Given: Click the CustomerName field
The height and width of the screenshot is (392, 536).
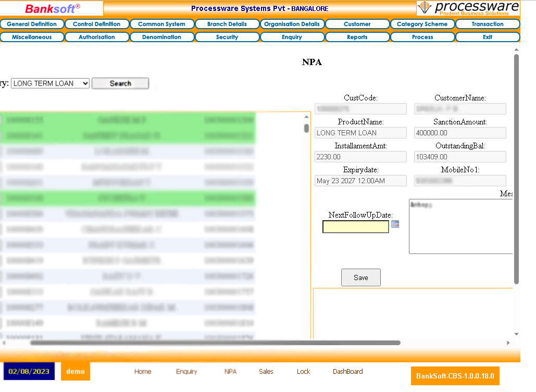Looking at the screenshot, I should click(460, 109).
